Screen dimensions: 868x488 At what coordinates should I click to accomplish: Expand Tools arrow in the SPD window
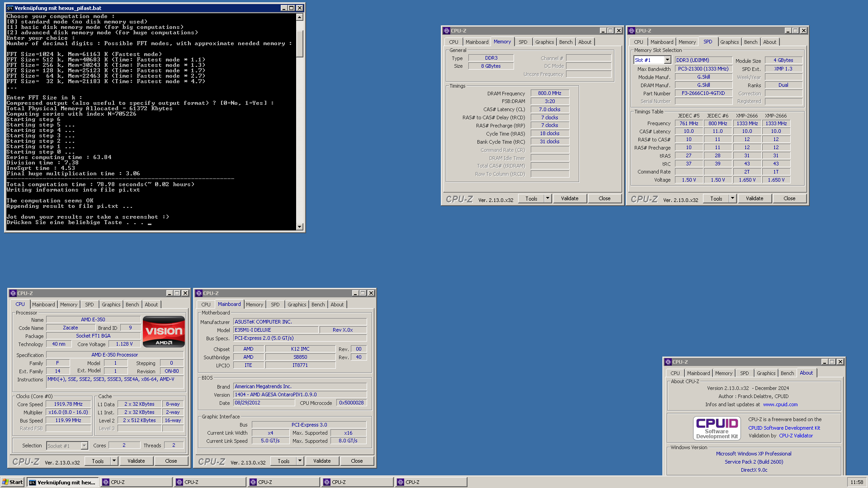[x=732, y=198]
